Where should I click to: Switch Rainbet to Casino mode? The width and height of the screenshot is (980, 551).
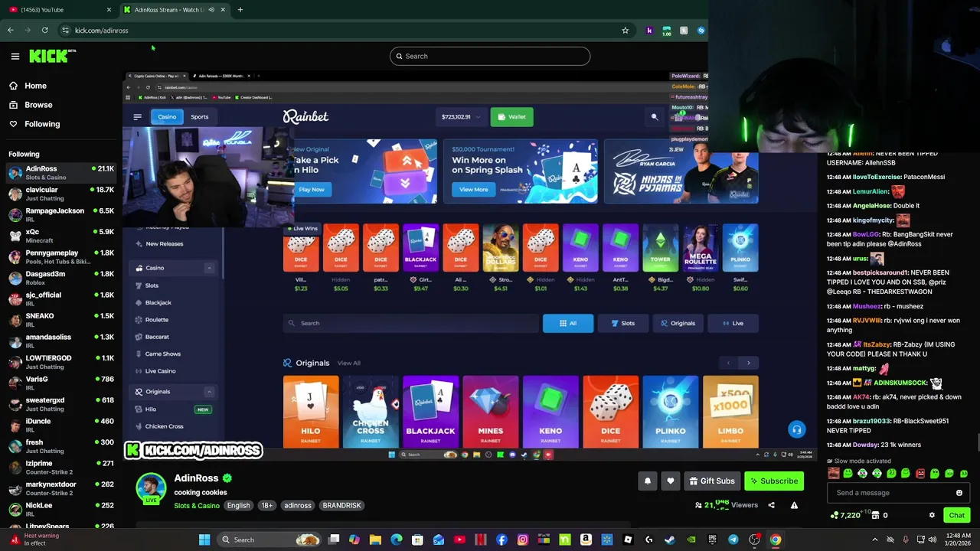tap(167, 117)
